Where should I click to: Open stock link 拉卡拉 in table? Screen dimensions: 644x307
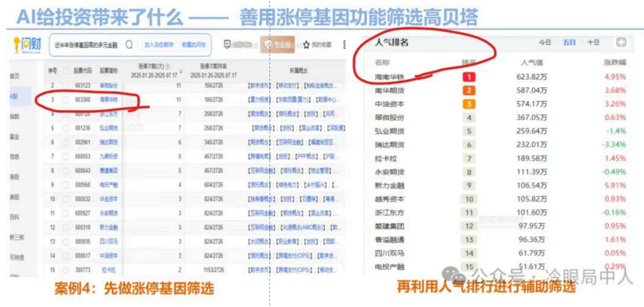[109, 270]
